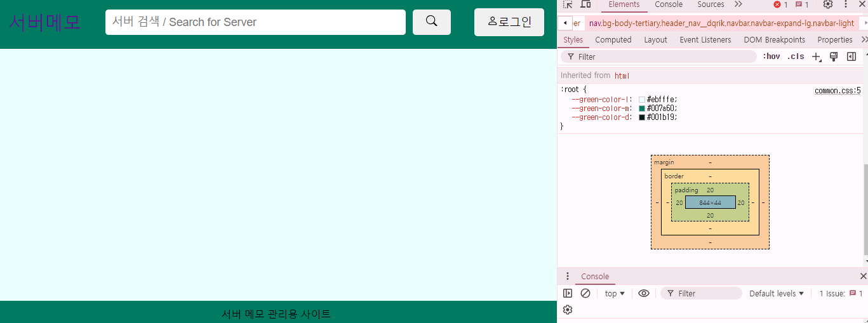Clear the console with the ban icon
The height and width of the screenshot is (323, 868).
[x=585, y=293]
